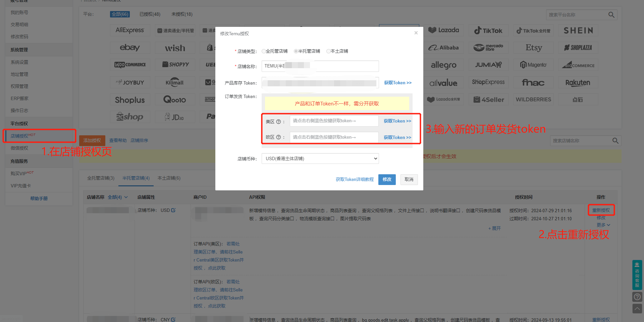Filter platforms by 已授权(48)
This screenshot has width=644, height=322.
point(150,14)
